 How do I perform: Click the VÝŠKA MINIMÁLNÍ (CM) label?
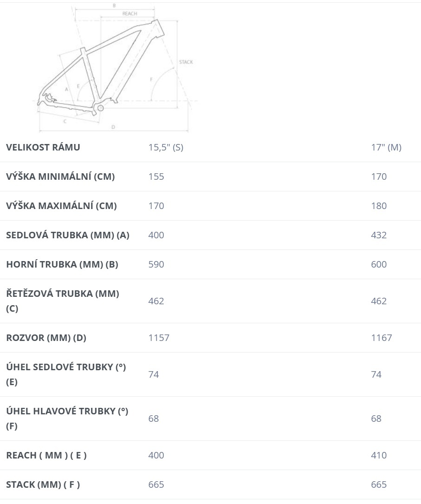[x=60, y=177]
